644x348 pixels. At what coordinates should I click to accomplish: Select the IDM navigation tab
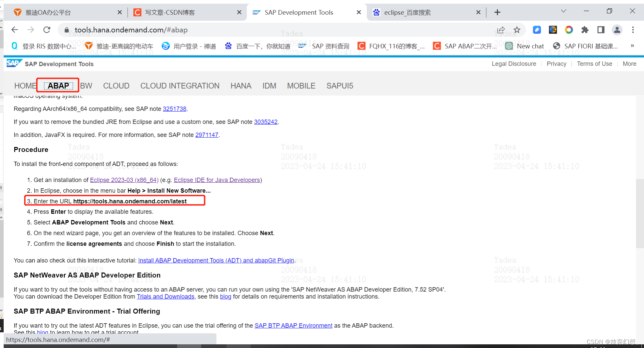269,86
